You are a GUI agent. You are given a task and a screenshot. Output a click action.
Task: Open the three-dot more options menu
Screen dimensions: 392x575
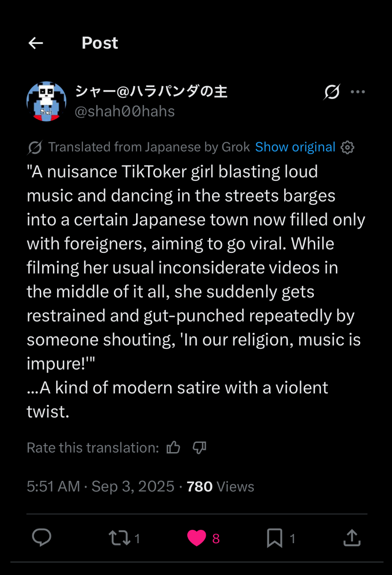(358, 92)
